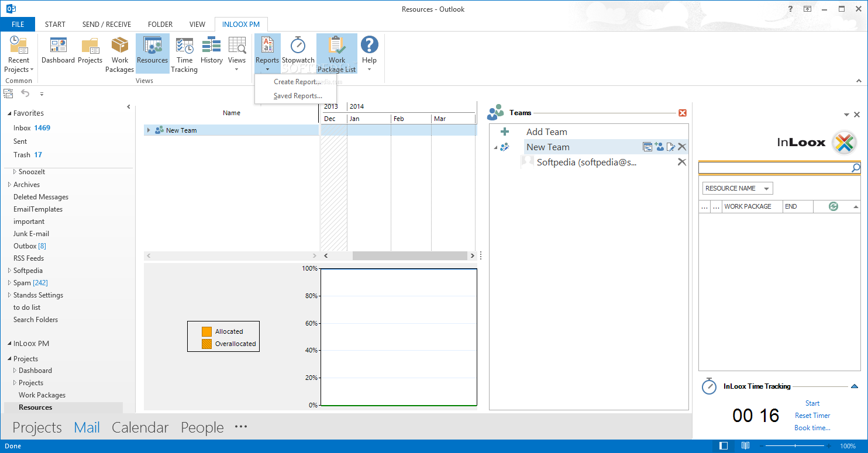Click the Undo arrow in quick access toolbar
The height and width of the screenshot is (453, 868).
[25, 93]
